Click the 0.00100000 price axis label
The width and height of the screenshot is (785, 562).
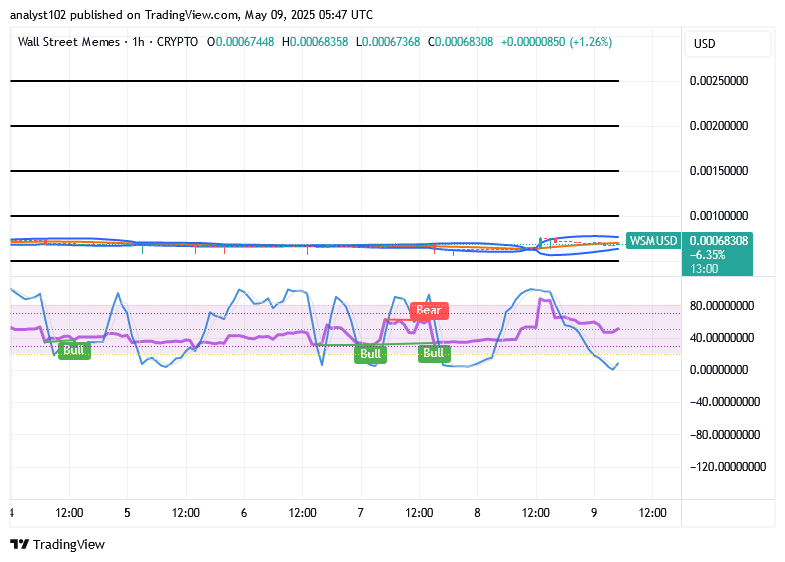click(x=719, y=216)
